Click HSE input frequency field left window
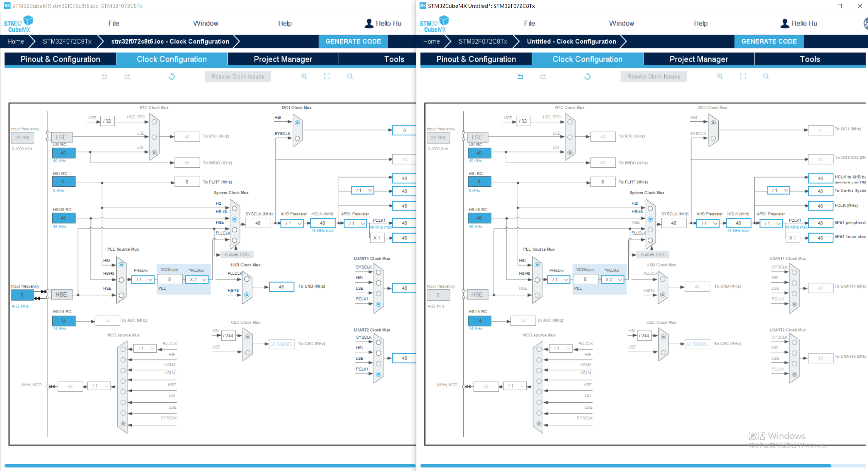This screenshot has height=471, width=868. 22,295
